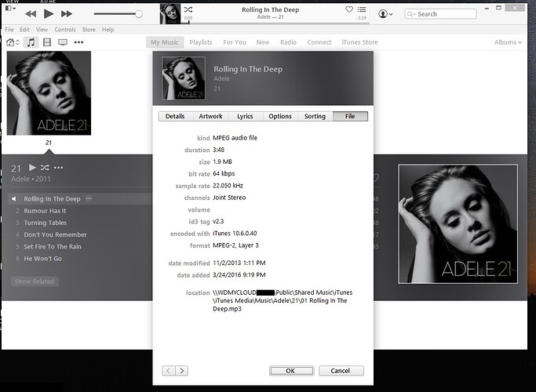Image resolution: width=536 pixels, height=392 pixels.
Task: Click the rewind previous track button
Action: [x=31, y=14]
